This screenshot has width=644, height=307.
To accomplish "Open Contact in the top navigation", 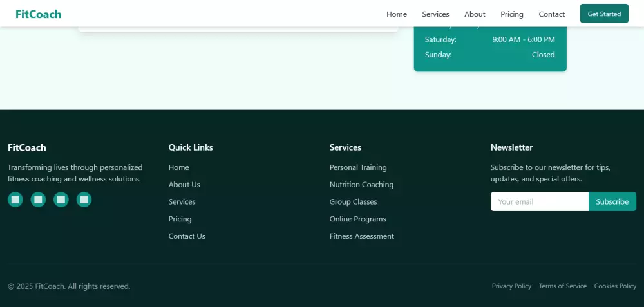I will click(552, 14).
